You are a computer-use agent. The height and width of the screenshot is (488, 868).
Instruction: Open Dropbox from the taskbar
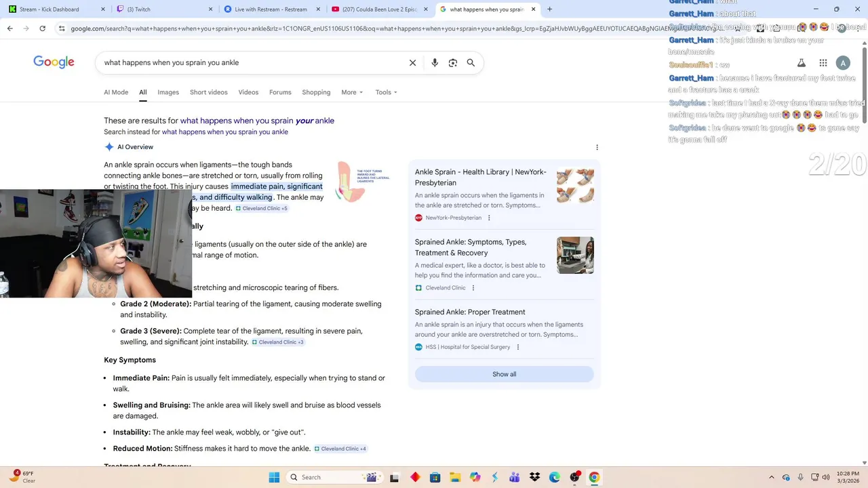click(534, 477)
